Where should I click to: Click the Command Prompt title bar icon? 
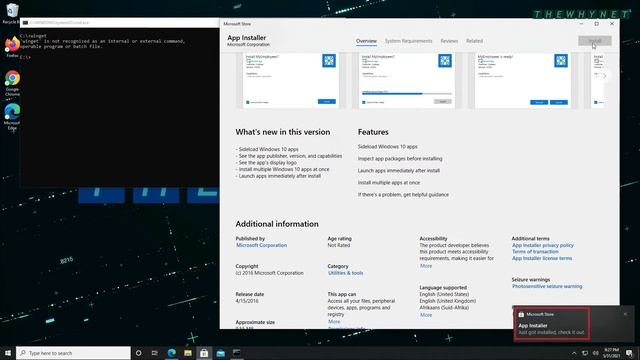coord(25,22)
